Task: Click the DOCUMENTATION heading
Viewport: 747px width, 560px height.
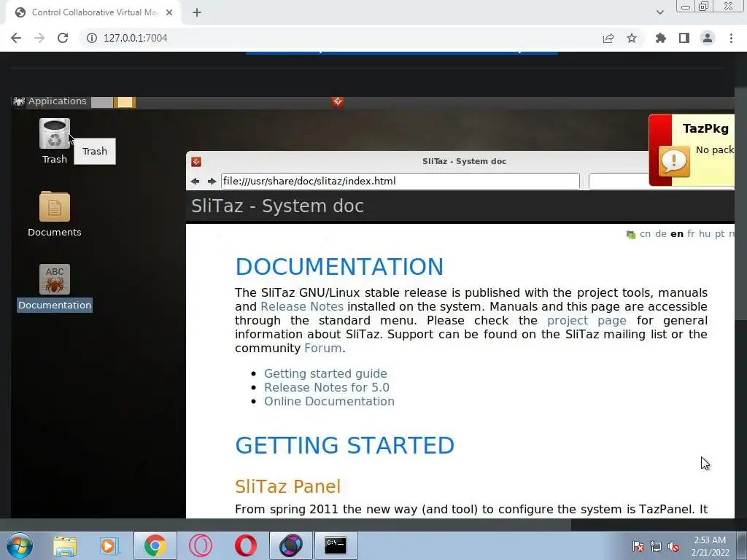Action: (x=339, y=267)
